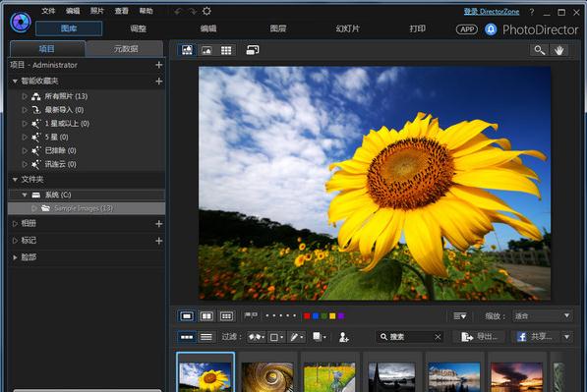This screenshot has height=392, width=587.
Task: Expand the 标记 section
Action: 15,241
